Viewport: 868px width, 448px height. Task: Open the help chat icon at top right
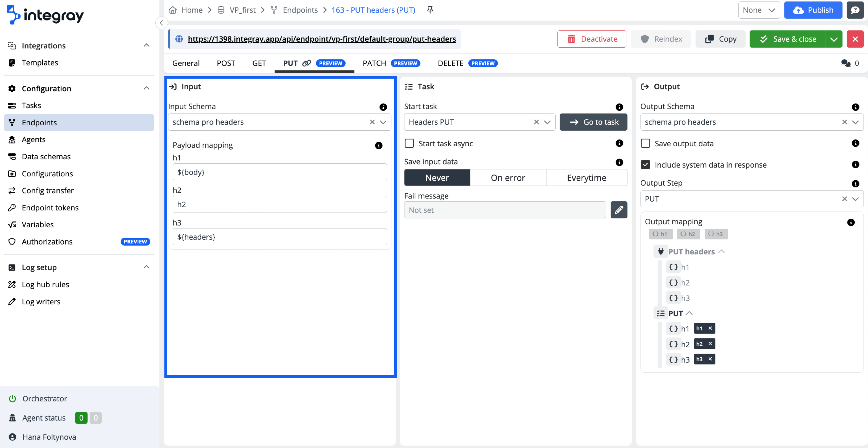pyautogui.click(x=855, y=10)
